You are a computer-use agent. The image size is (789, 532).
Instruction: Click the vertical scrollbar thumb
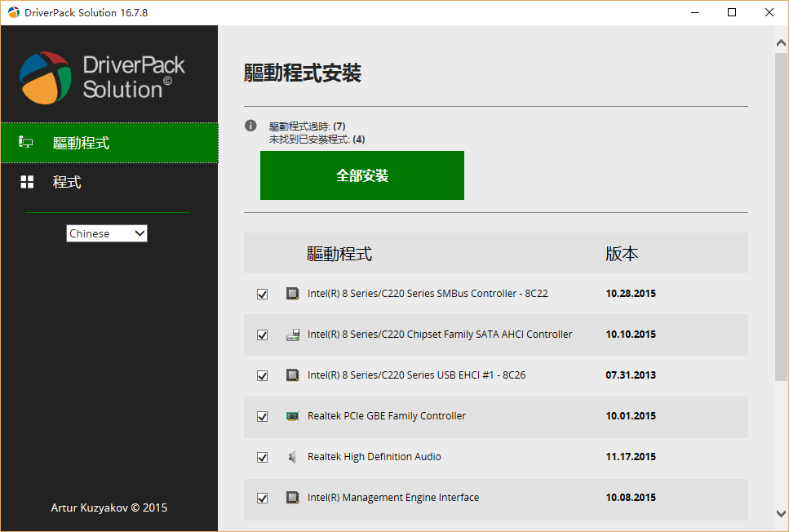(x=781, y=217)
